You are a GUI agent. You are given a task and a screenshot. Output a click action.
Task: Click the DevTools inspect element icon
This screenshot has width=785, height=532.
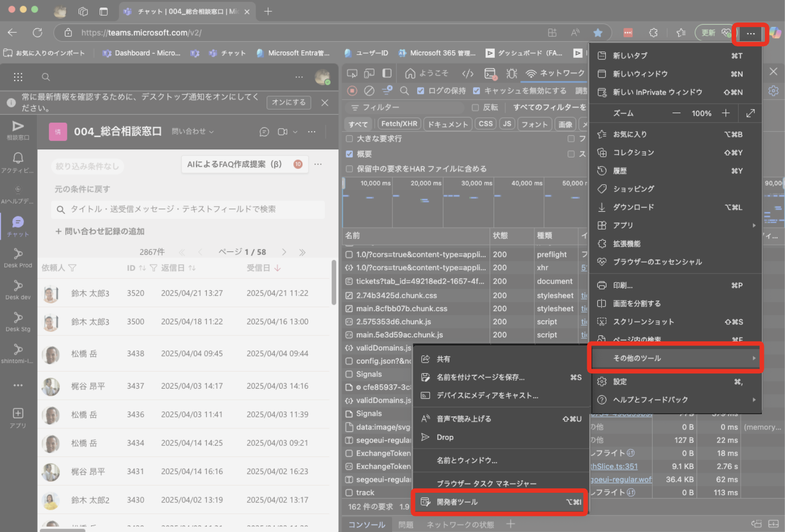352,73
